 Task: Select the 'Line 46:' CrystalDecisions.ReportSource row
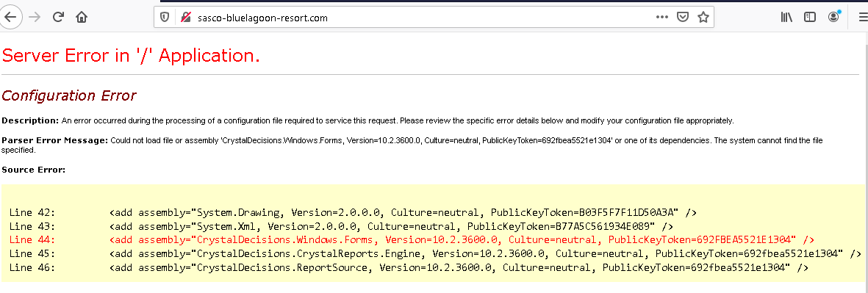409,267
